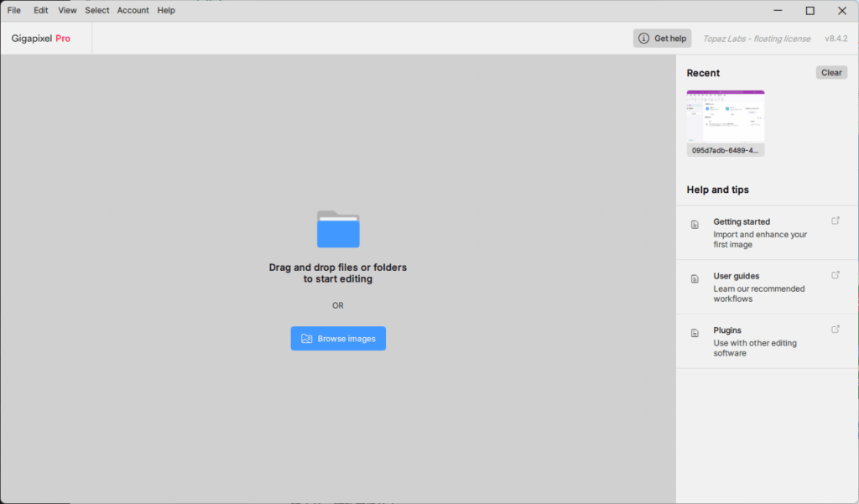Open the Edit menu
The image size is (859, 504).
click(x=40, y=10)
